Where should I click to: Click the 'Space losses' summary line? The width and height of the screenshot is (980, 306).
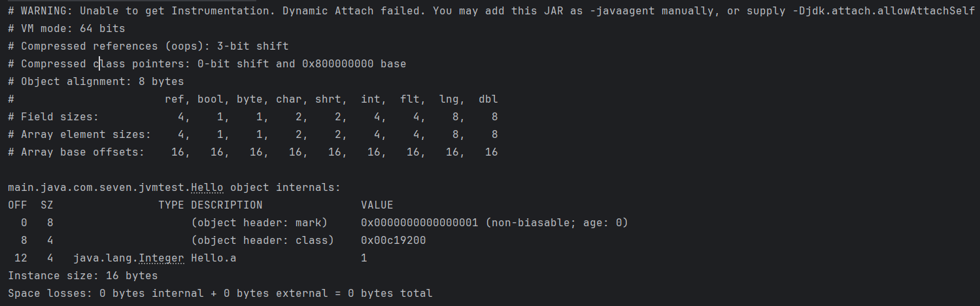click(220, 294)
